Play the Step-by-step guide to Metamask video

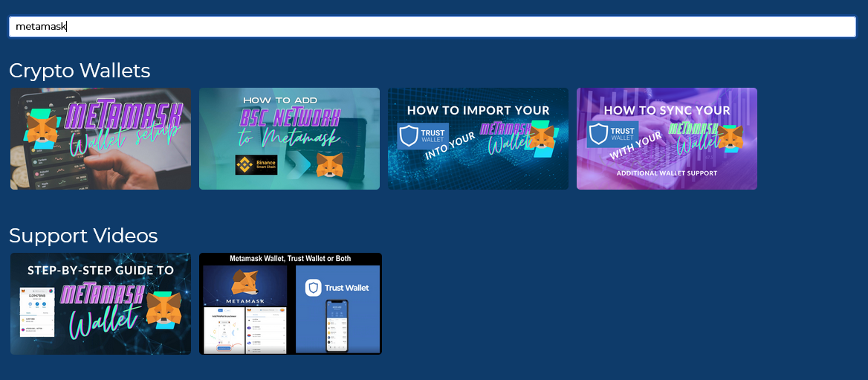[x=100, y=304]
